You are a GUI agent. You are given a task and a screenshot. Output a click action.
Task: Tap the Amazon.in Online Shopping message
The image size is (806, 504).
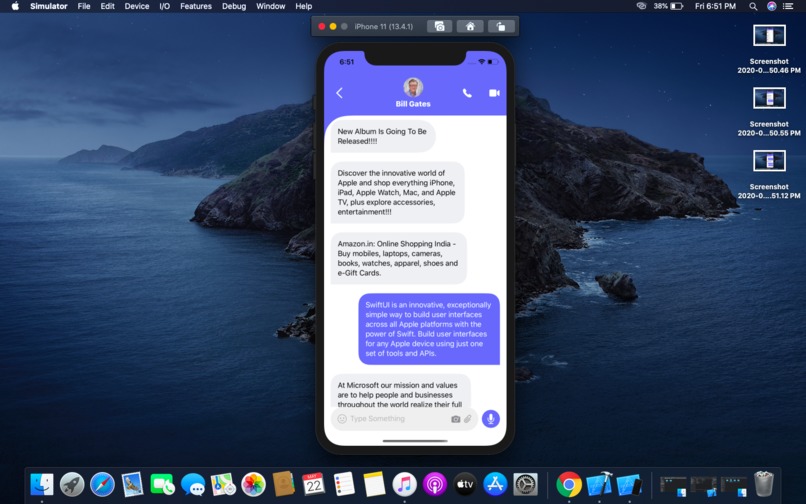[398, 258]
